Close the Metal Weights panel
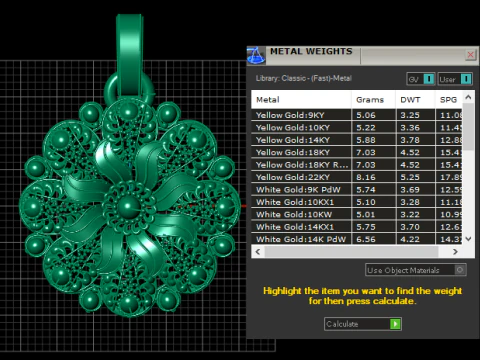This screenshot has height=360, width=480. point(470,55)
